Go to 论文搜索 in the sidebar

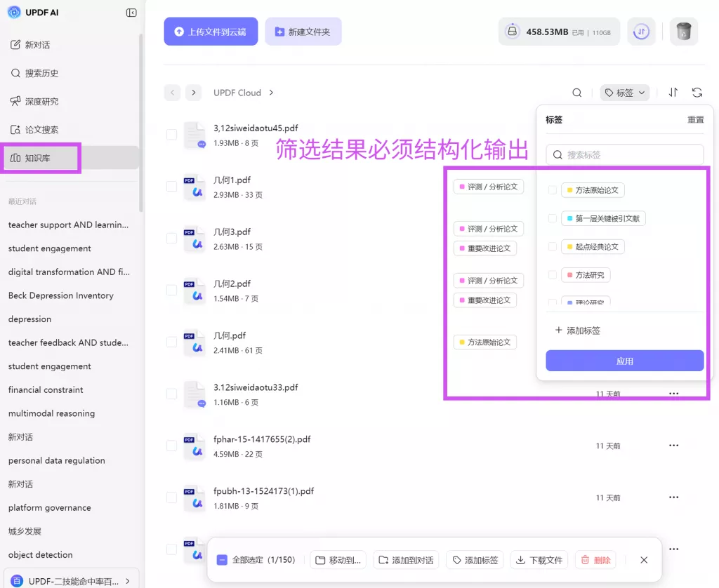pyautogui.click(x=41, y=130)
